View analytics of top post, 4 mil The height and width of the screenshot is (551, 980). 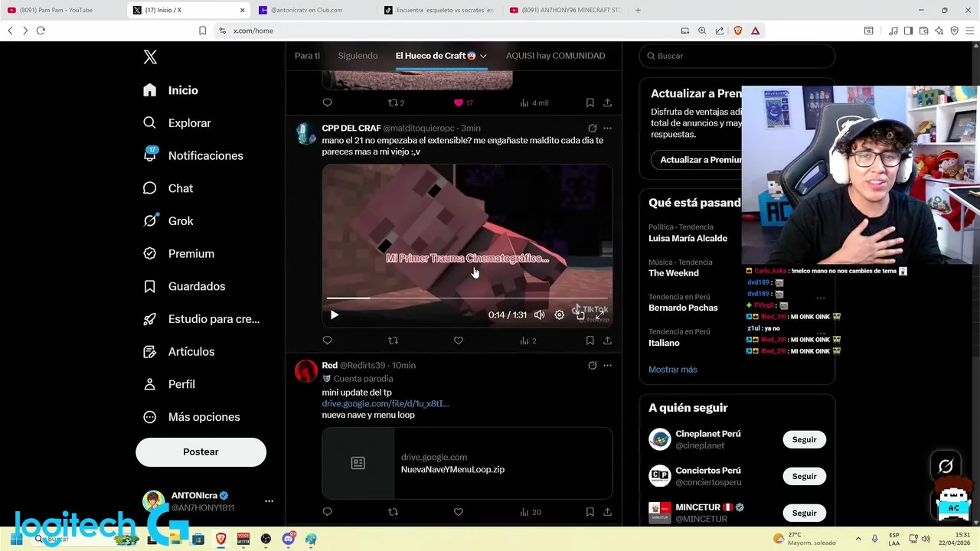pos(534,103)
